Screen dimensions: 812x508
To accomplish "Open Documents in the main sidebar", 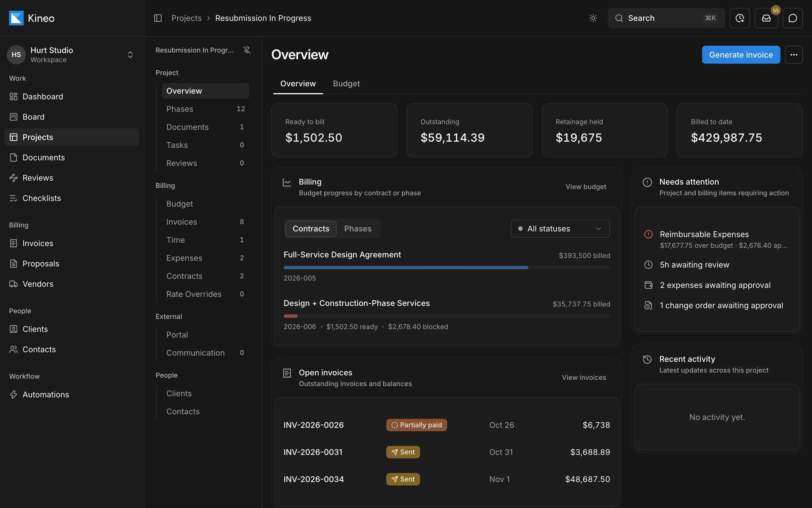I will pyautogui.click(x=72, y=157).
